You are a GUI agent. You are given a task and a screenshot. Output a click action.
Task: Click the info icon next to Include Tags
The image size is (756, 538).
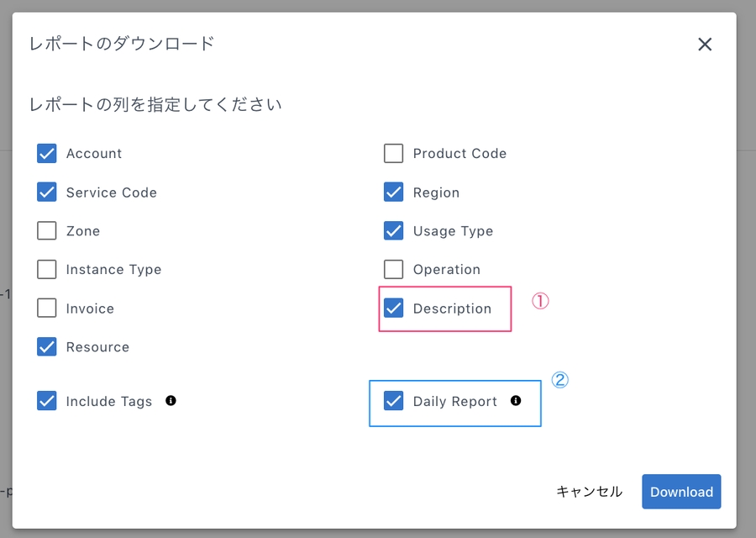pos(171,401)
